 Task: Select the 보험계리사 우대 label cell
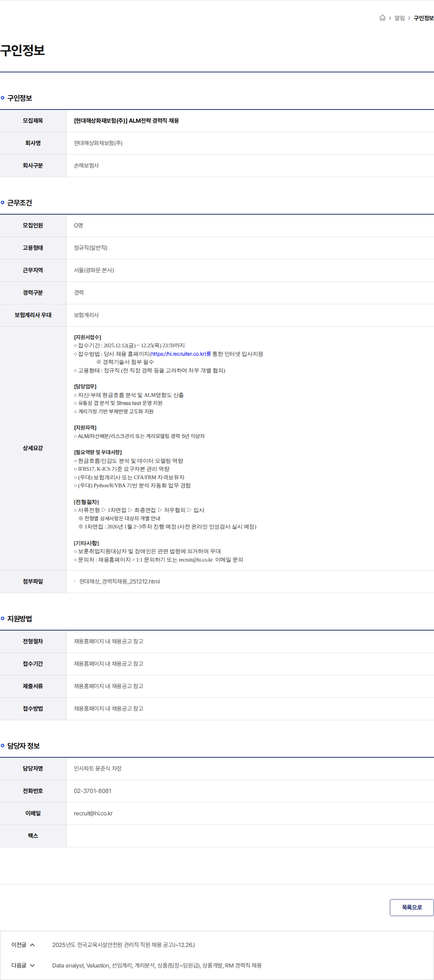pos(33,315)
